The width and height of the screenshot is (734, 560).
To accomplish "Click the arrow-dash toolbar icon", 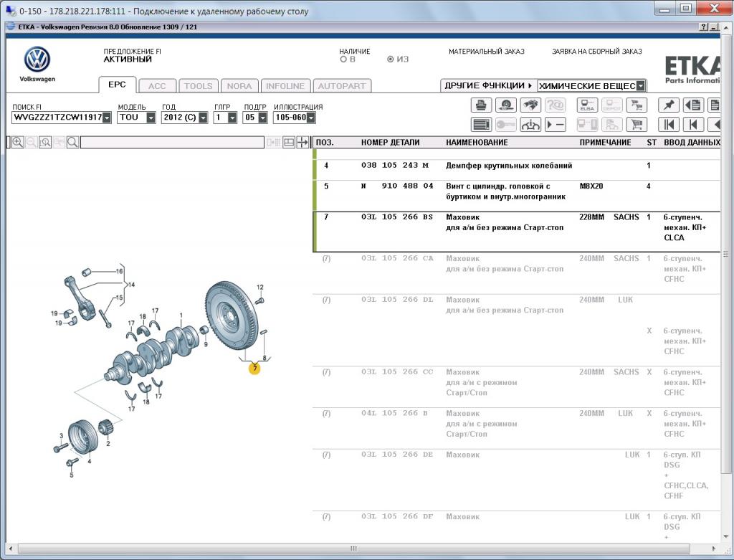I will coord(555,125).
